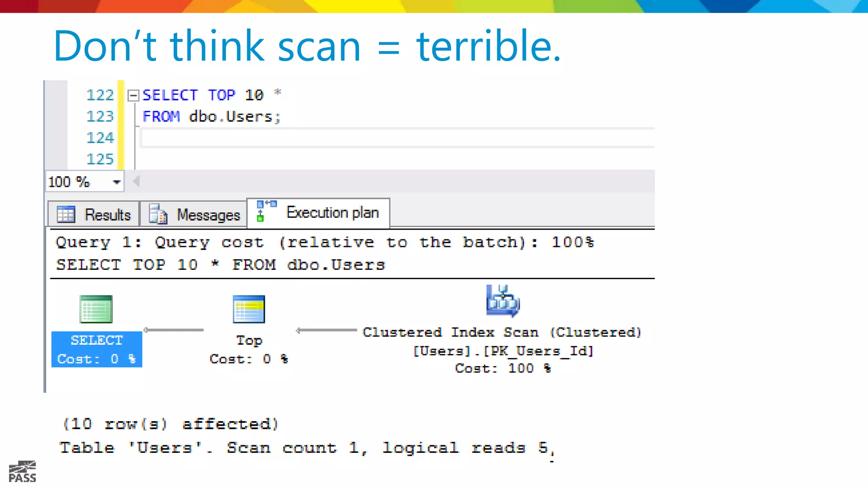Click the Query 1 query cost header
The image size is (868, 488).
point(325,242)
